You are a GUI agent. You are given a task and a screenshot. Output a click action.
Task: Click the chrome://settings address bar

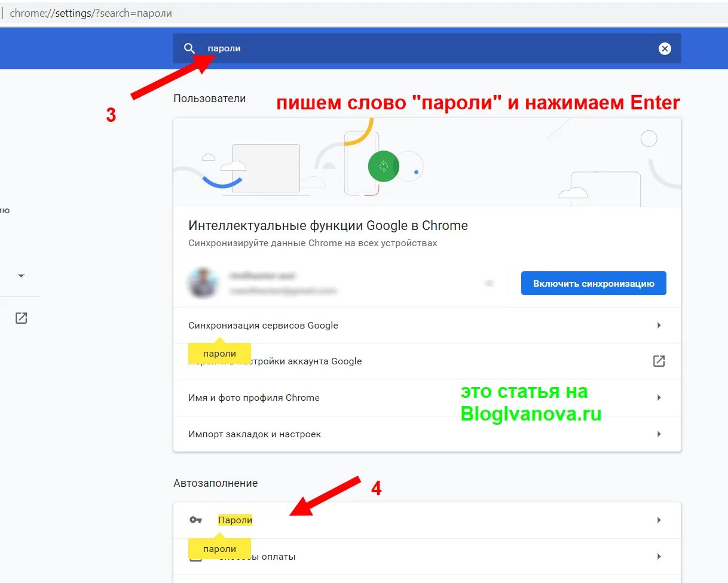pos(364,13)
